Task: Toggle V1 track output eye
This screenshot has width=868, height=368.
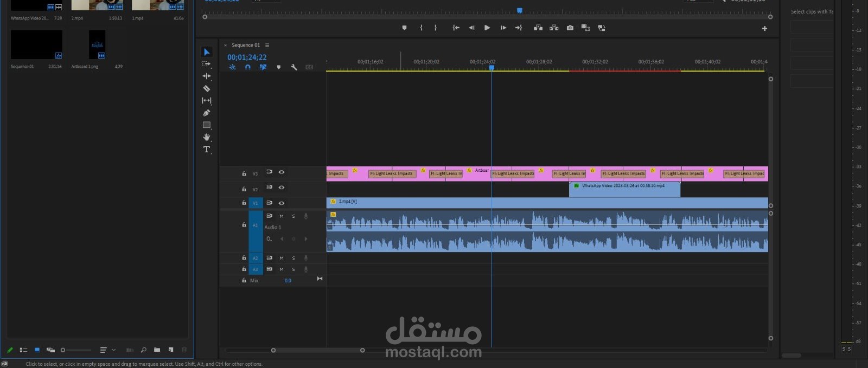Action: coord(282,203)
